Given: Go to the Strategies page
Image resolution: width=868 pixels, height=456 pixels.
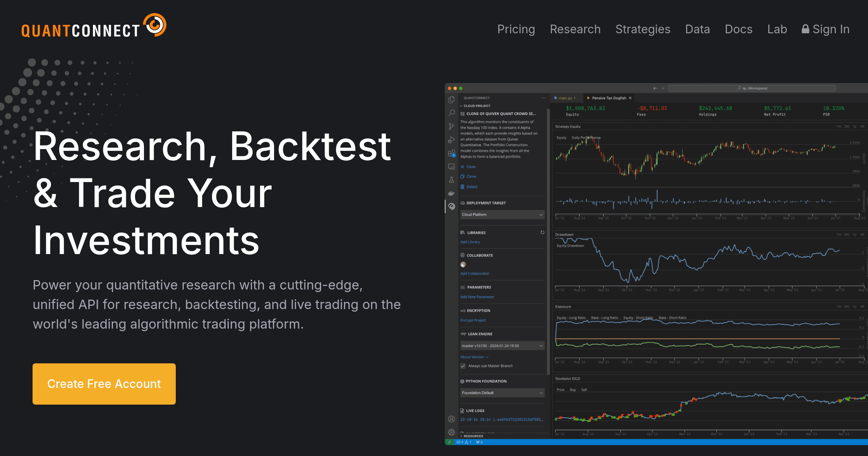Looking at the screenshot, I should coord(643,29).
